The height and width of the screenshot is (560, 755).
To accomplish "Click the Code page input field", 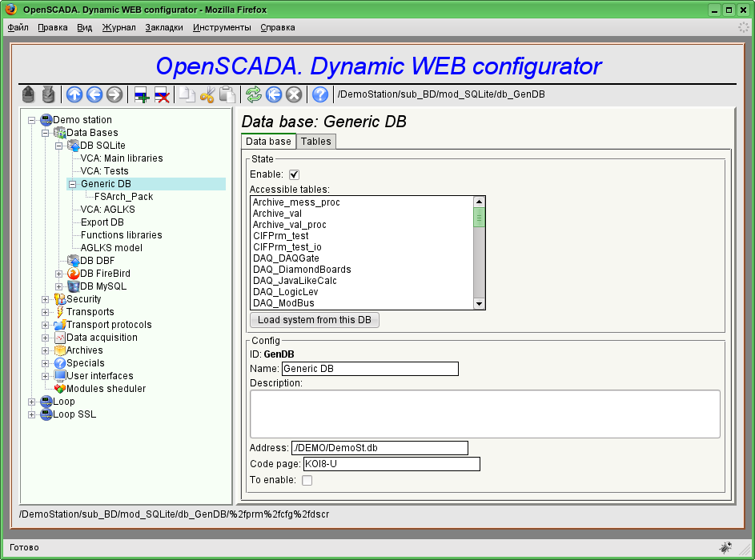I will tap(392, 464).
